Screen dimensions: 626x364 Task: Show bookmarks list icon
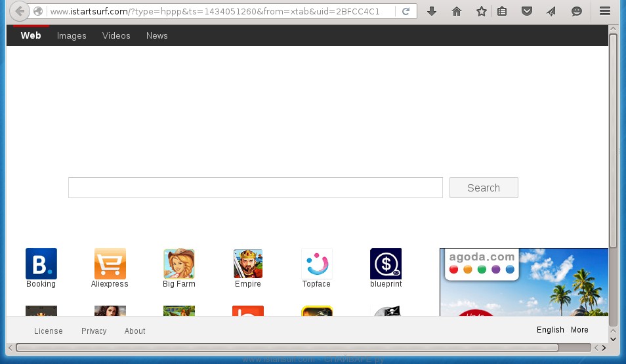pos(502,11)
